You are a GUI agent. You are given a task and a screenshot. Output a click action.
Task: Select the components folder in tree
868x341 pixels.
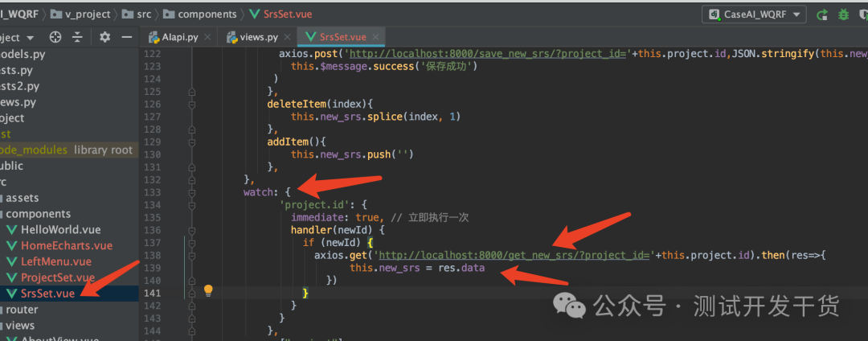pyautogui.click(x=38, y=214)
